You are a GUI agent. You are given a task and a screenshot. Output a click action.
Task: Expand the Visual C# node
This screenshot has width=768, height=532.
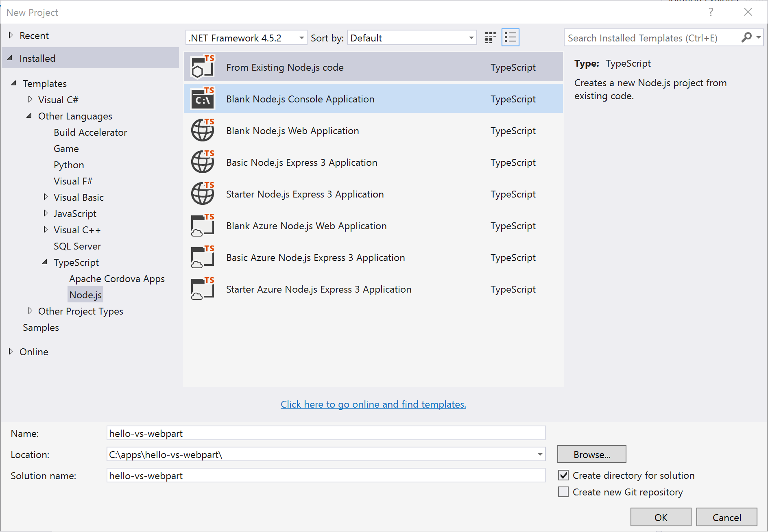point(30,100)
